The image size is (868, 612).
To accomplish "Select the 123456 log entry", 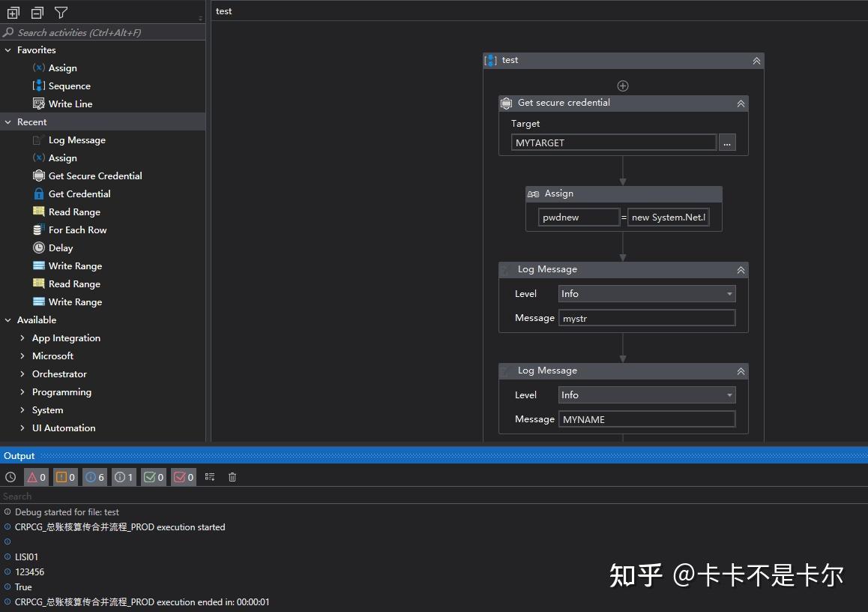I will [29, 571].
